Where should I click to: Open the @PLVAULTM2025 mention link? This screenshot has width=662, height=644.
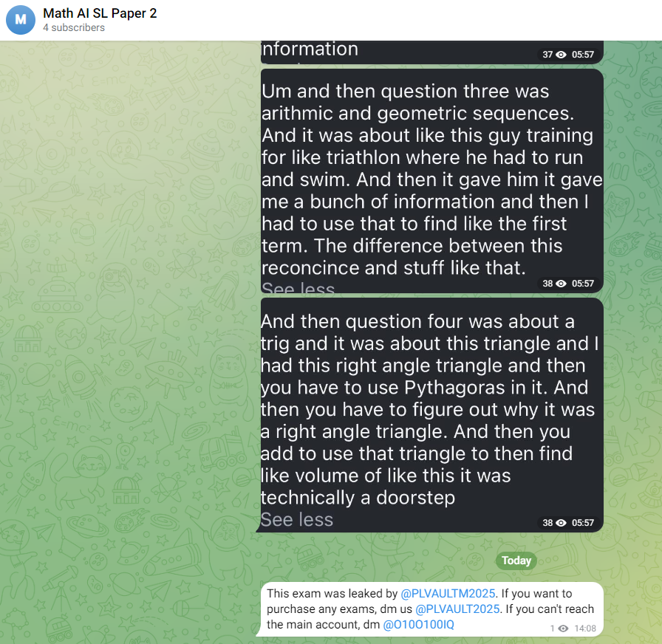pos(448,593)
